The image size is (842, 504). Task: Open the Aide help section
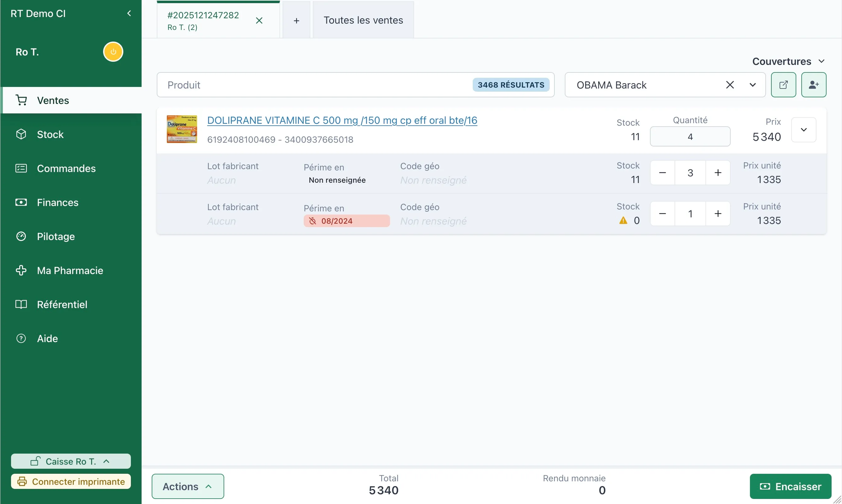pyautogui.click(x=47, y=339)
